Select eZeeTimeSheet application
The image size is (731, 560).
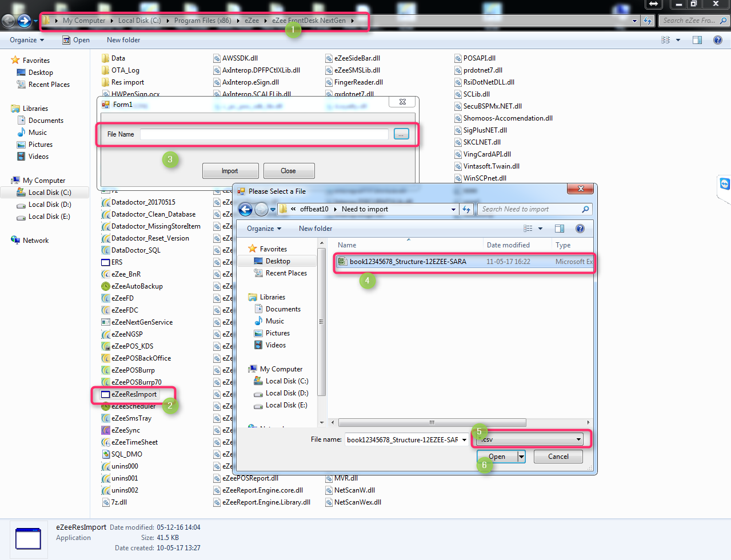coord(130,442)
